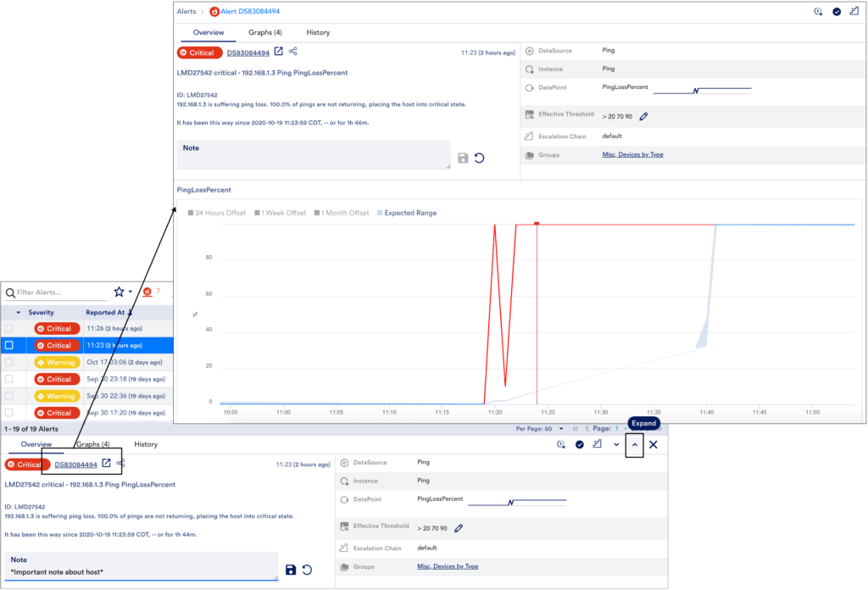This screenshot has height=590, width=868.
Task: Click the saved filters star icon
Action: click(119, 292)
